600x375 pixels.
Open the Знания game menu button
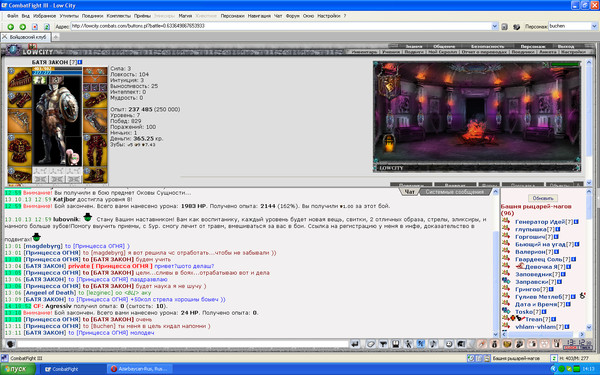(x=414, y=47)
